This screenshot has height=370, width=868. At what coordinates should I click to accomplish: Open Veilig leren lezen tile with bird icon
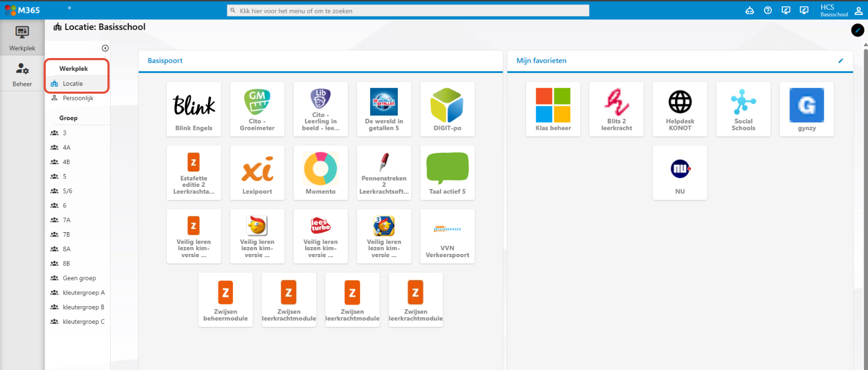[x=257, y=236]
